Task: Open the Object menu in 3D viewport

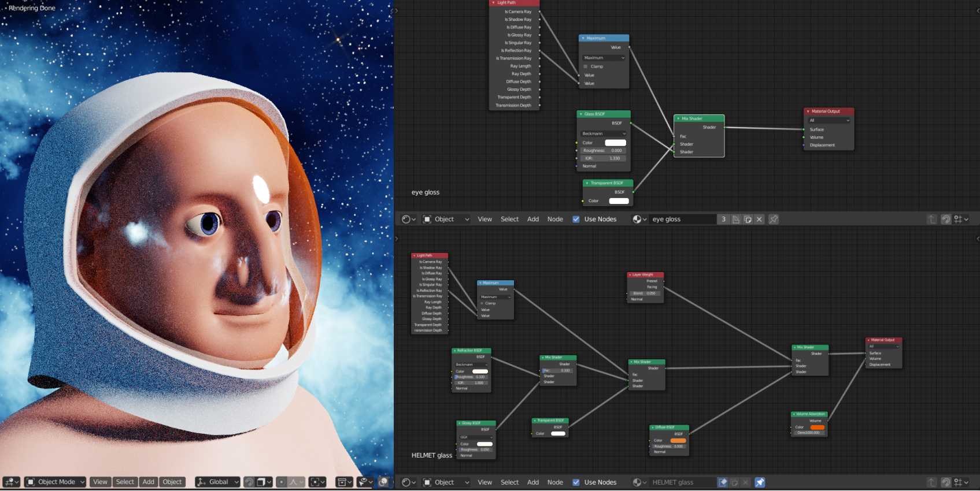Action: point(172,482)
